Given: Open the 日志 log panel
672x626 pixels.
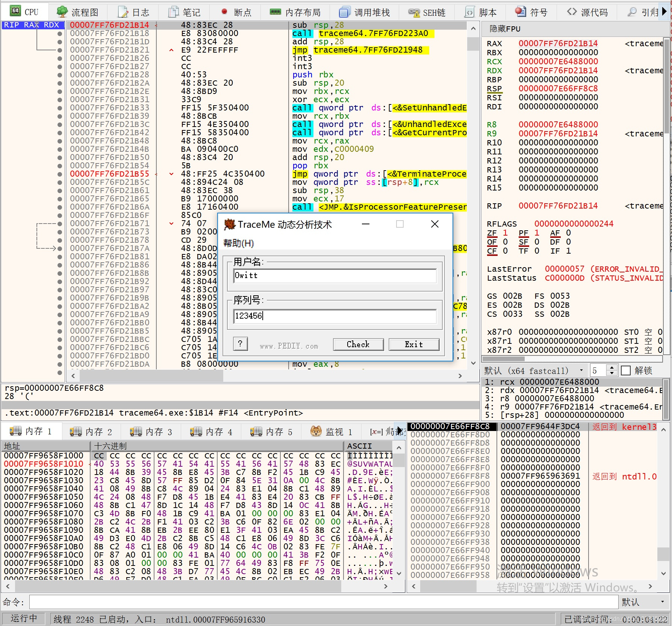Looking at the screenshot, I should click(x=134, y=12).
